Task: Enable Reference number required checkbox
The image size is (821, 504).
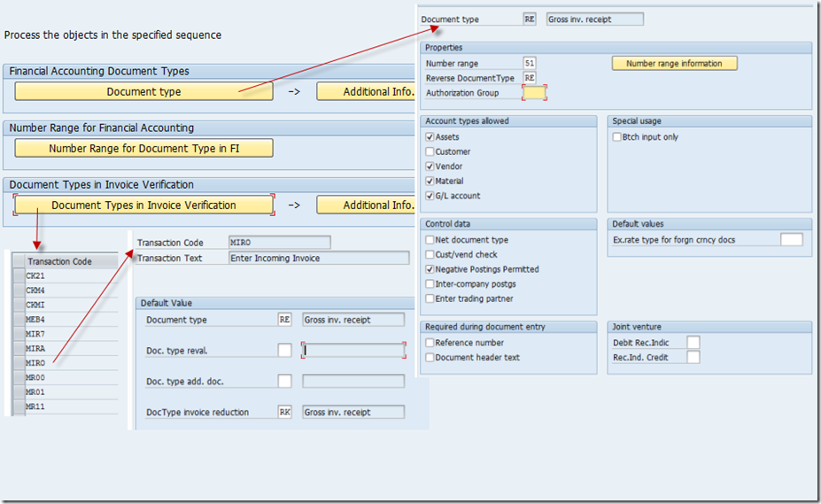Action: pyautogui.click(x=430, y=342)
